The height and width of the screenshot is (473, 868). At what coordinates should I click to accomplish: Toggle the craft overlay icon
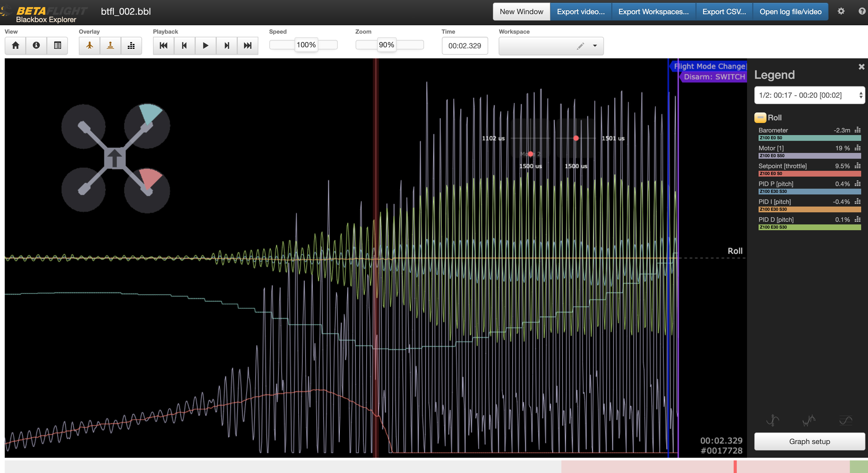[x=90, y=45]
